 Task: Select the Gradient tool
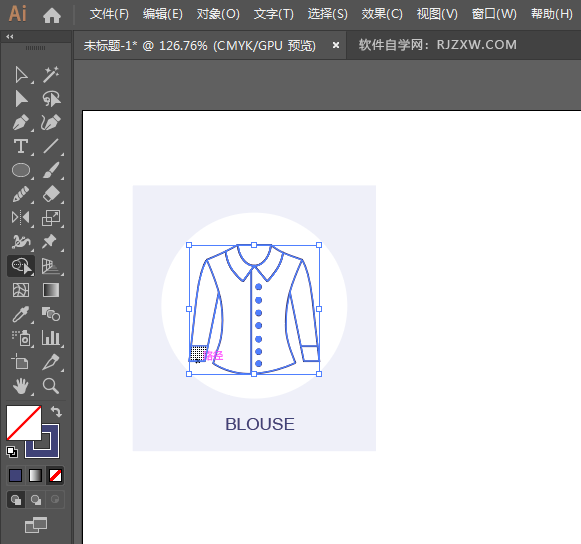(51, 290)
